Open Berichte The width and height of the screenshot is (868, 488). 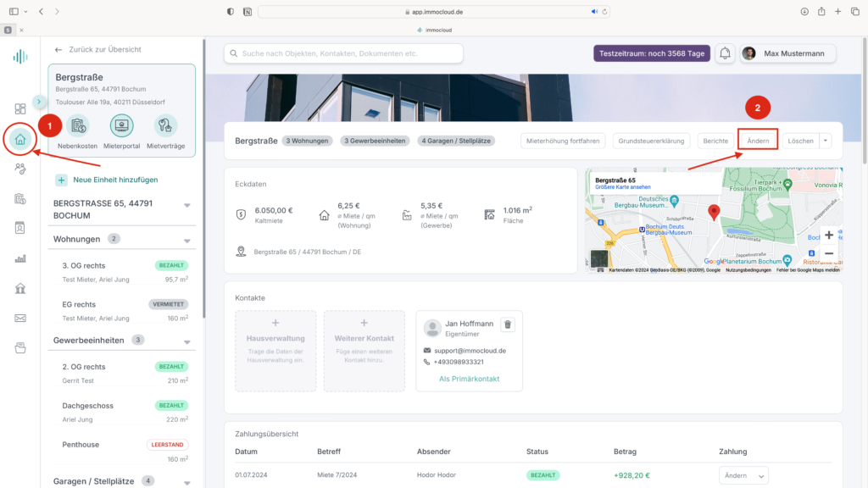pyautogui.click(x=715, y=141)
